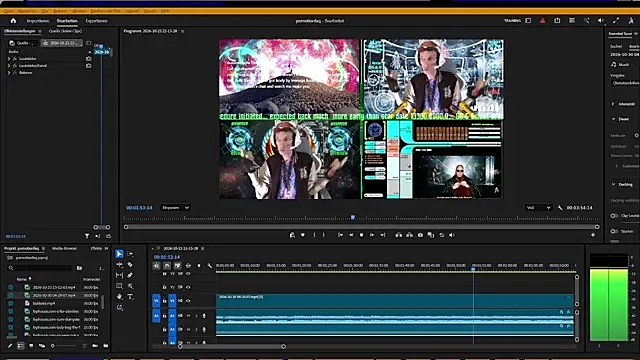Step forward one frame
The width and height of the screenshot is (640, 360).
tap(372, 235)
